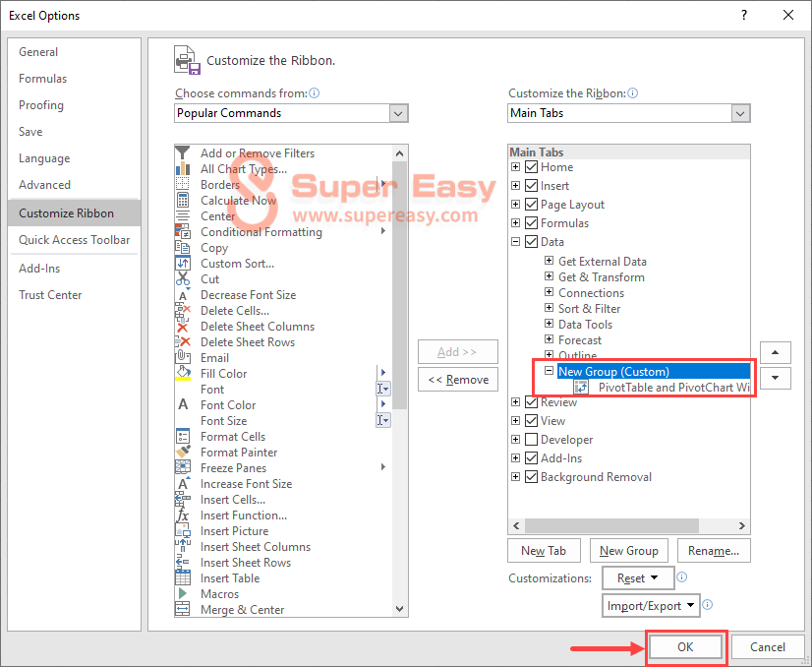Click the Add or Remove Filters funnel icon
Image resolution: width=812 pixels, height=667 pixels.
coord(182,152)
